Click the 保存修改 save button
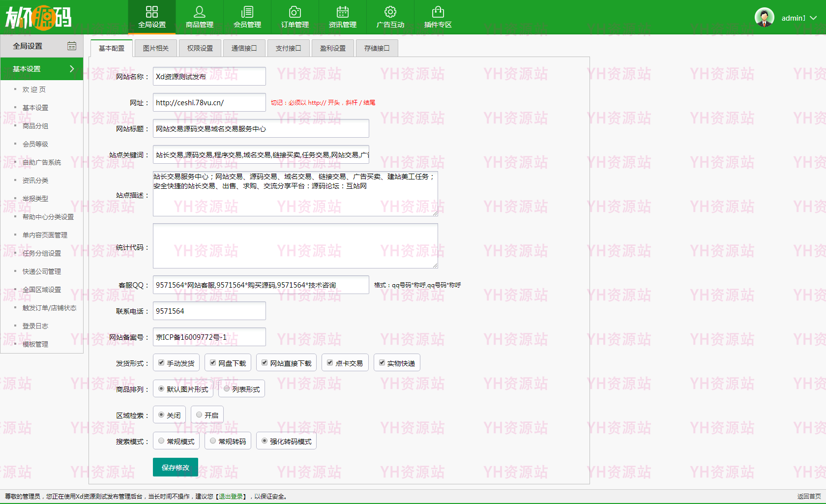 pyautogui.click(x=176, y=467)
